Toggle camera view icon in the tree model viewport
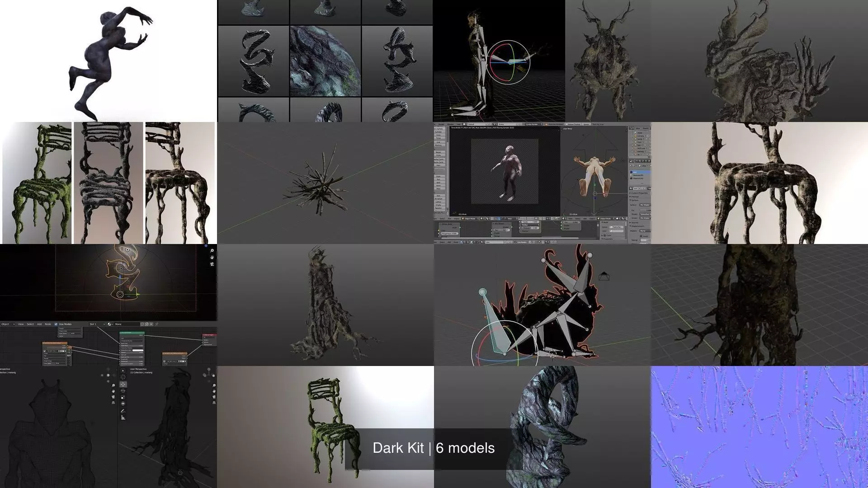868x488 pixels. [x=214, y=397]
